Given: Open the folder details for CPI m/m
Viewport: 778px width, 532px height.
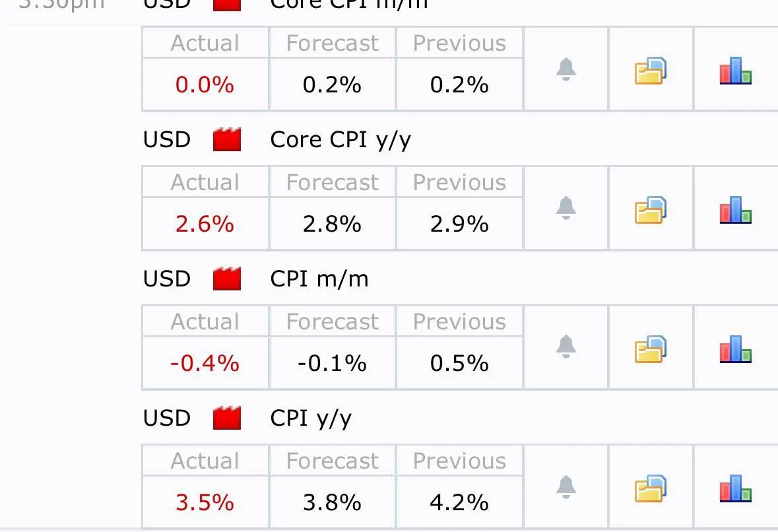Looking at the screenshot, I should [x=651, y=349].
